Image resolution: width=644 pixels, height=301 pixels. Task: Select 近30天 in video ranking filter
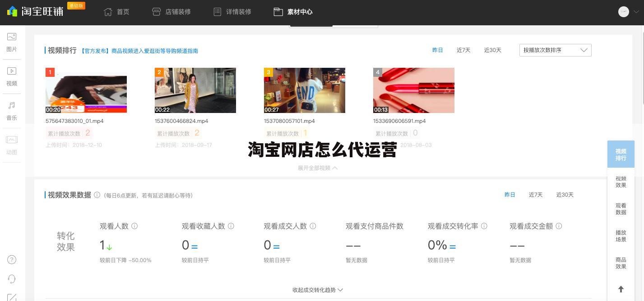pyautogui.click(x=493, y=50)
